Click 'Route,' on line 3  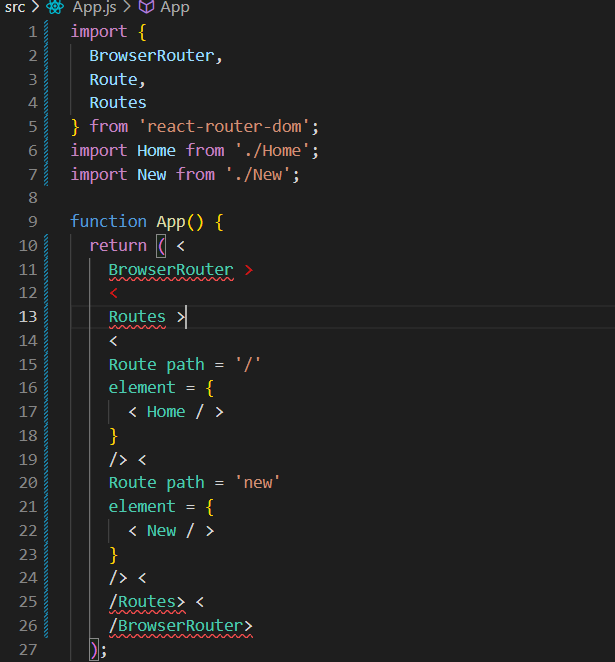[117, 79]
